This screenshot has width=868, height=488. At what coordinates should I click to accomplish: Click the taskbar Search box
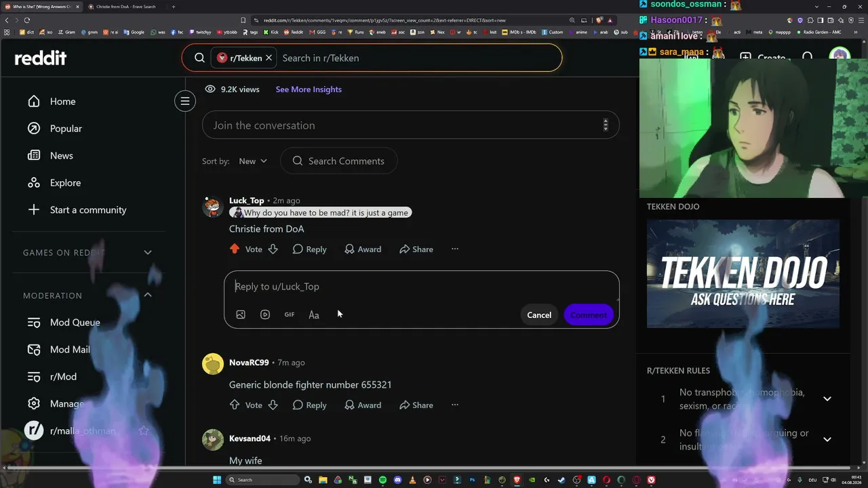tap(264, 480)
